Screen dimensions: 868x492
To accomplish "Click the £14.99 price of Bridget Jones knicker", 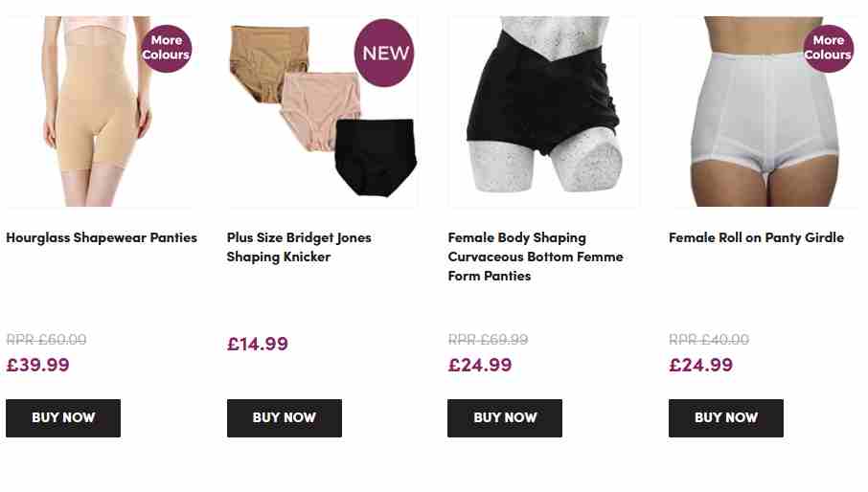I will pyautogui.click(x=258, y=344).
